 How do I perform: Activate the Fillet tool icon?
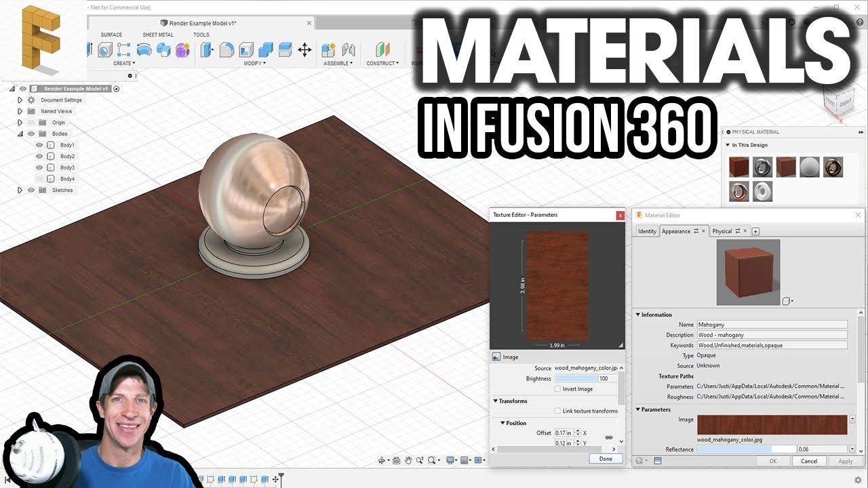pyautogui.click(x=226, y=49)
